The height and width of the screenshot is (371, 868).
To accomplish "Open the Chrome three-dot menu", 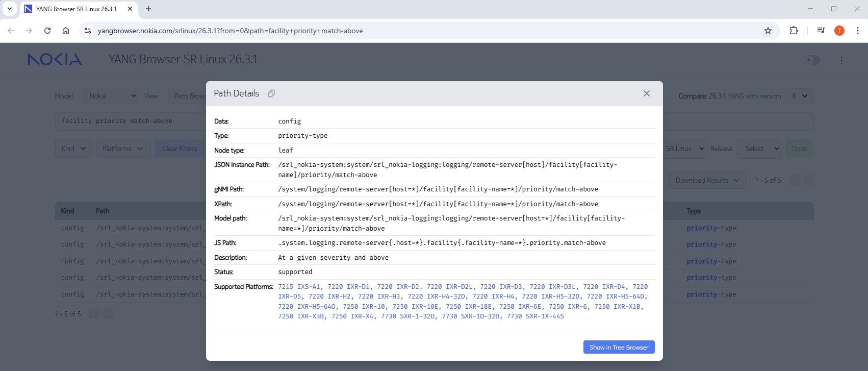I will tap(858, 31).
